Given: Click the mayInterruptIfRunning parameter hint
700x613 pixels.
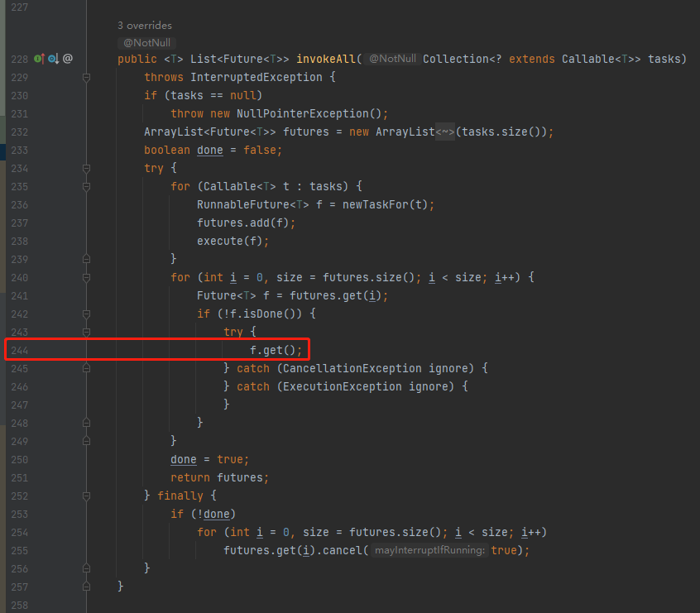Looking at the screenshot, I should point(429,550).
